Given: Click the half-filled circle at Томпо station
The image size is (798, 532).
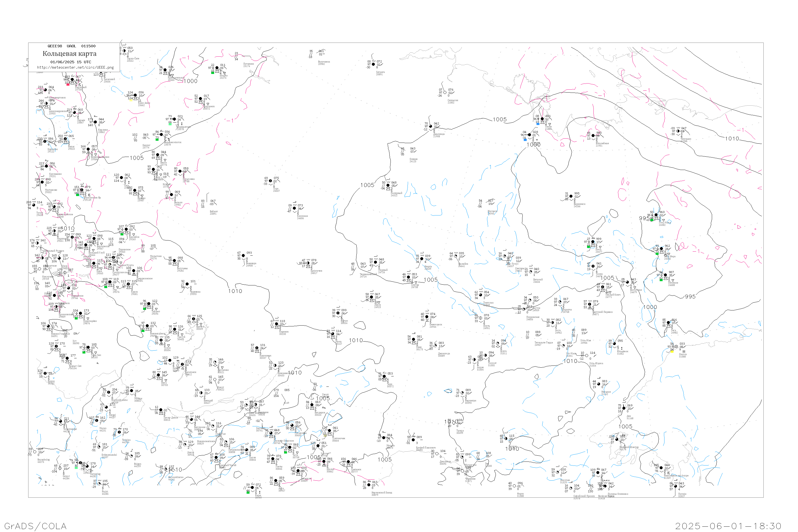Looking at the screenshot, I should (x=593, y=266).
